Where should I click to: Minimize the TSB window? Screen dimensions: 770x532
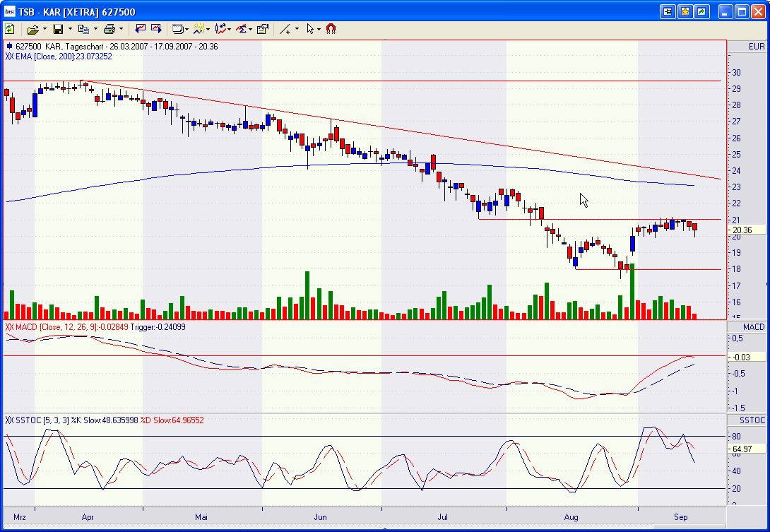point(725,11)
